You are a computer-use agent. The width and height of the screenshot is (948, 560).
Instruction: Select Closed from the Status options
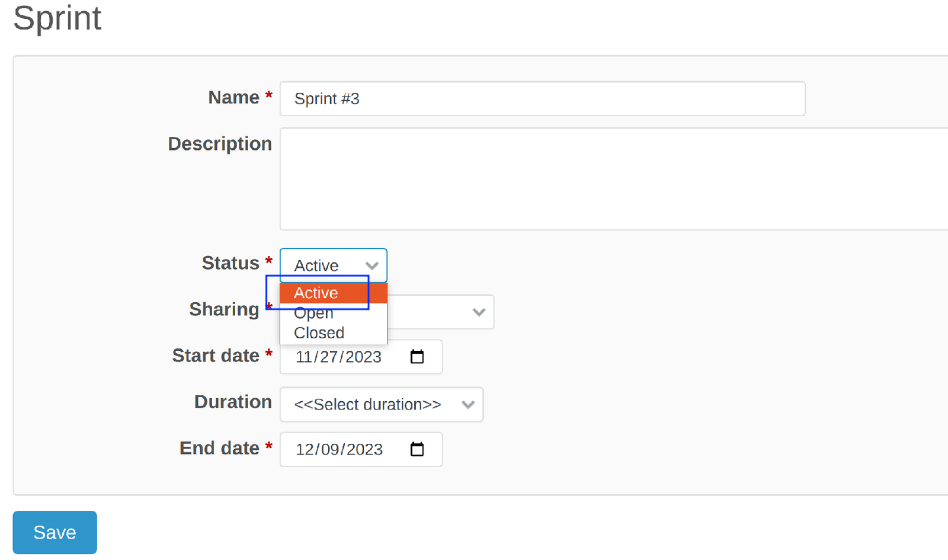click(x=318, y=332)
